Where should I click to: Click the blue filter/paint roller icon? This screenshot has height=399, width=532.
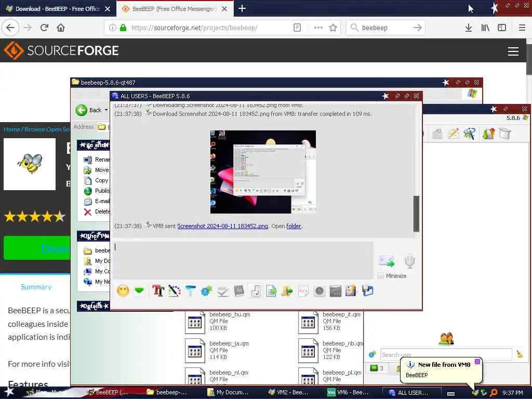[x=190, y=291]
